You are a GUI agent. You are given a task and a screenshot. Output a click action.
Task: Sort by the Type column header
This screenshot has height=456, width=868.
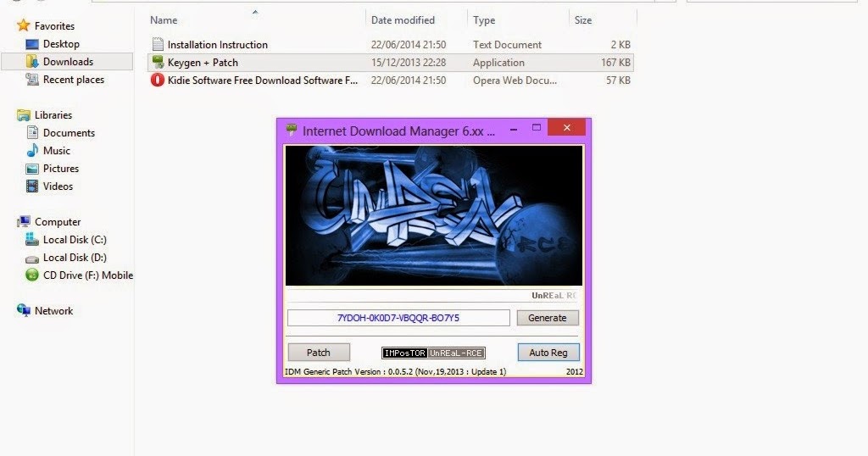coord(484,20)
